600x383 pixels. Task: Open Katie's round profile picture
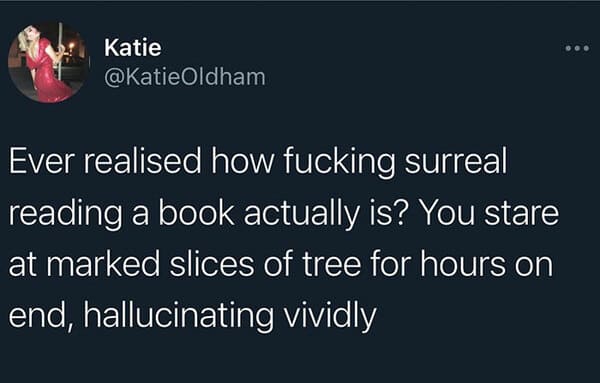(49, 62)
